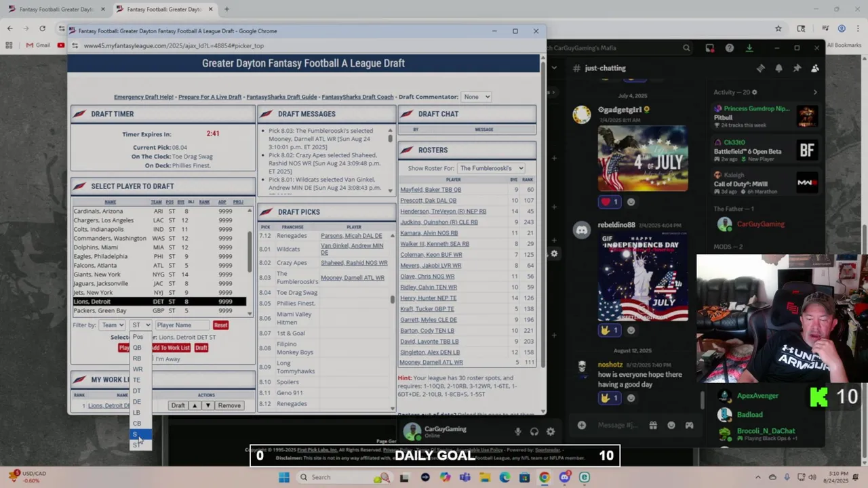Image resolution: width=868 pixels, height=488 pixels.
Task: Open Show Roster For team dropdown
Action: point(491,168)
